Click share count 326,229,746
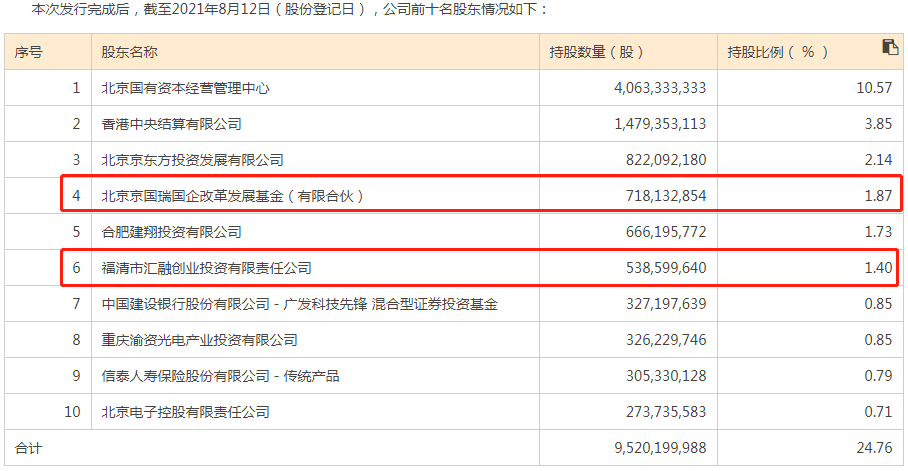This screenshot has width=908, height=471. click(x=666, y=339)
